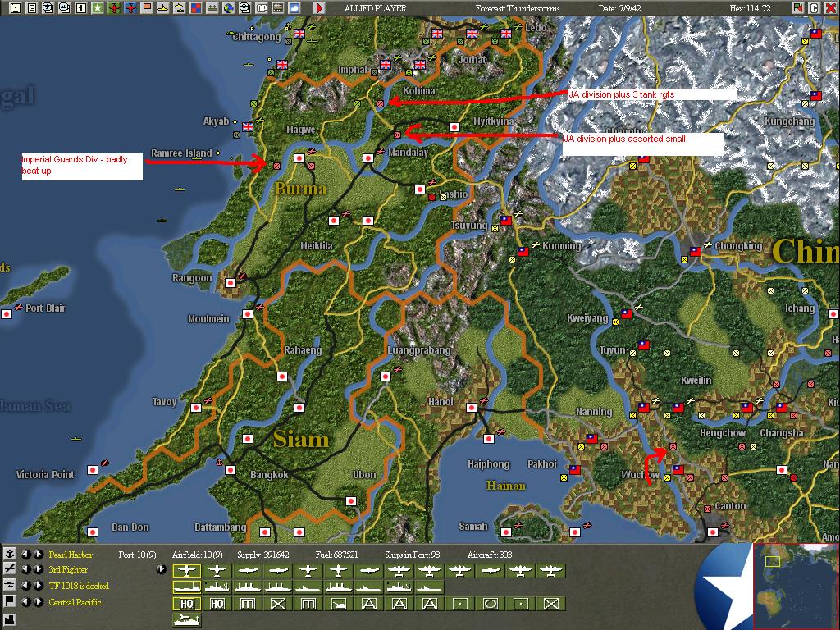Click the ships on green toolbar icon

[x=212, y=8]
